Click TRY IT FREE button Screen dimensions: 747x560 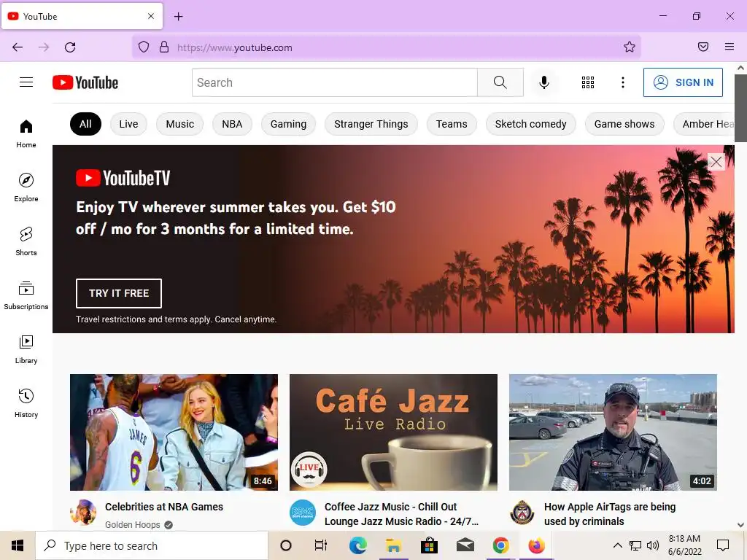coord(119,293)
